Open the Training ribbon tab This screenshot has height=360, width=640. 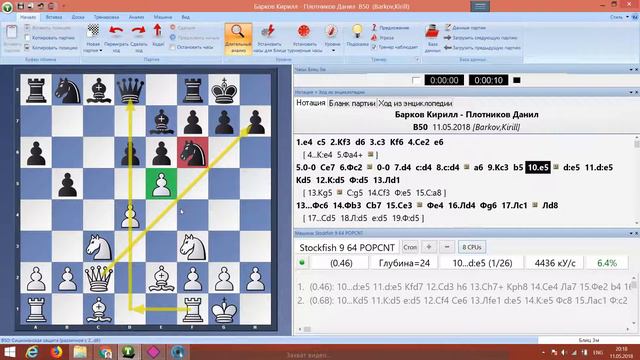tap(106, 17)
